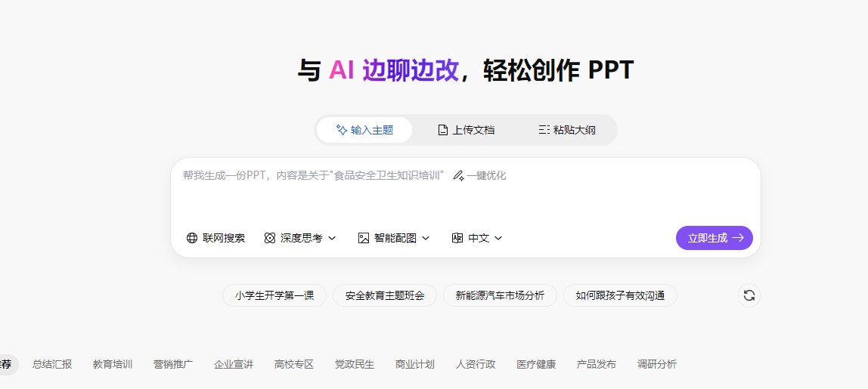Image resolution: width=868 pixels, height=389 pixels.
Task: Switch to the 粘贴大纲 tab
Action: pyautogui.click(x=567, y=130)
